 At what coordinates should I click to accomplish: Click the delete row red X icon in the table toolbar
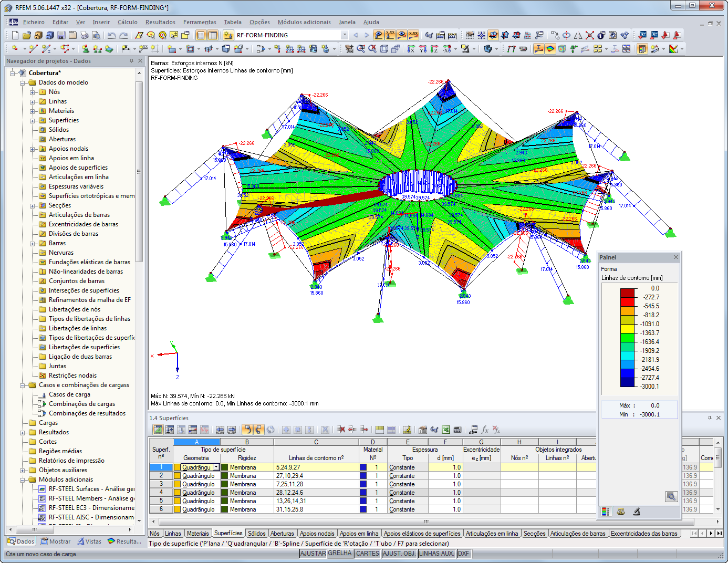[341, 430]
